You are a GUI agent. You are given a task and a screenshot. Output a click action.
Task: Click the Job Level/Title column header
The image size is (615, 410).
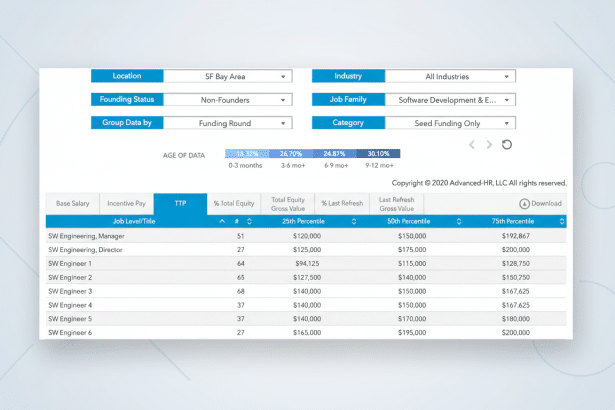pyautogui.click(x=134, y=221)
